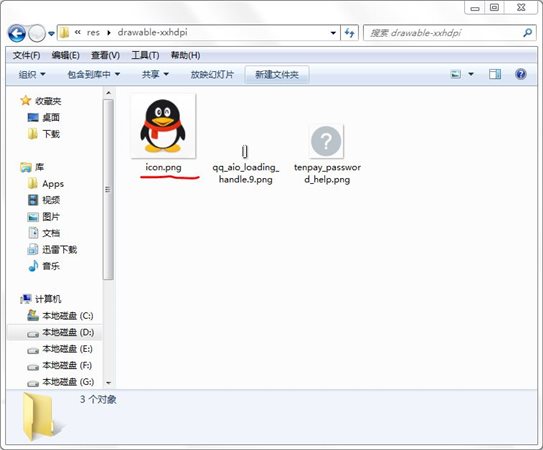Screen dimensions: 543x450
Task: Open the 查看(V) menu
Action: [105, 55]
